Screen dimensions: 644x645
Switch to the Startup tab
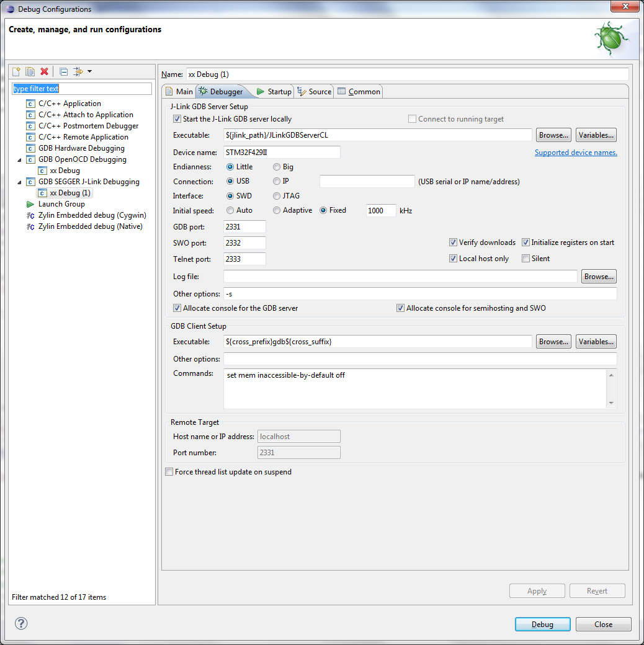(274, 92)
